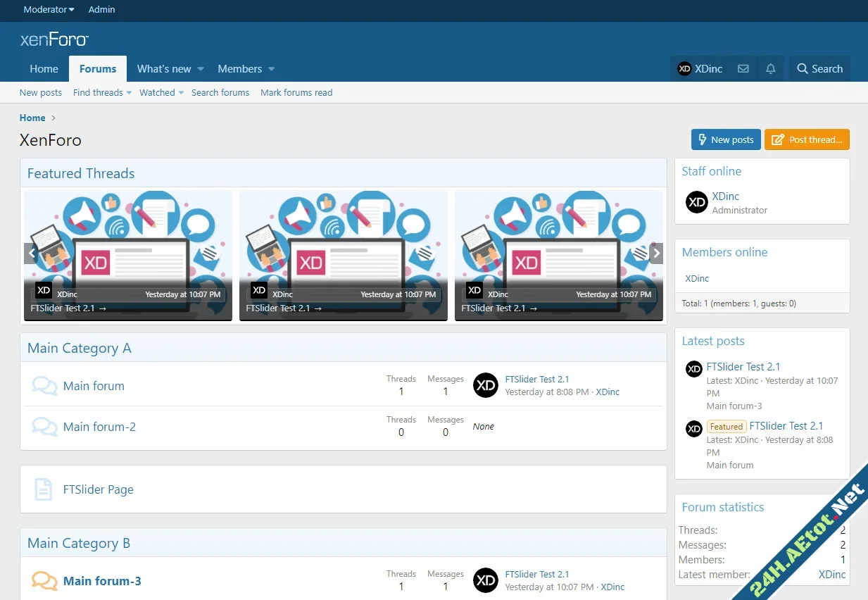Click XDinc author after Yesterday at 8:08 PM

608,392
